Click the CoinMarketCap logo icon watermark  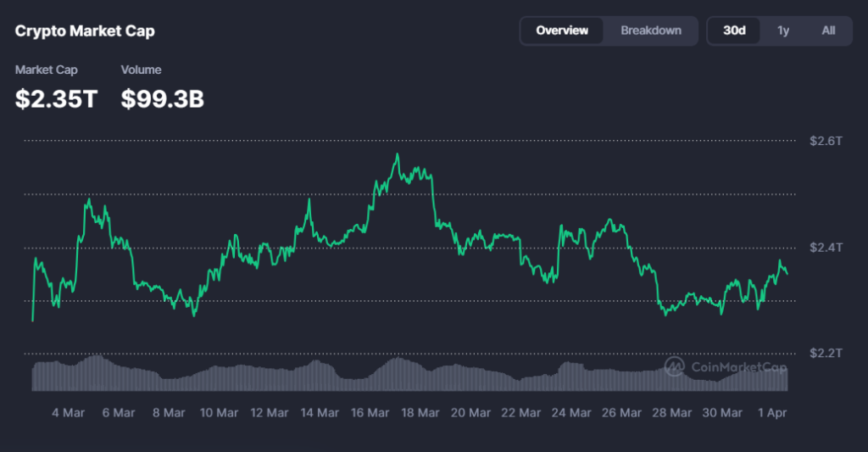(675, 366)
